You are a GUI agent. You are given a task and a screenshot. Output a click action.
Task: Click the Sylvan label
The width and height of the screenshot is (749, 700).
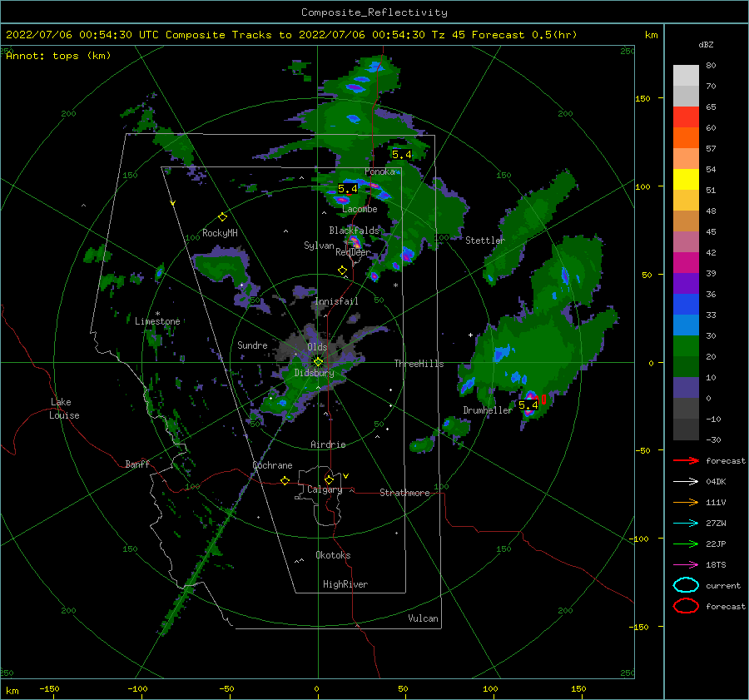(x=319, y=246)
